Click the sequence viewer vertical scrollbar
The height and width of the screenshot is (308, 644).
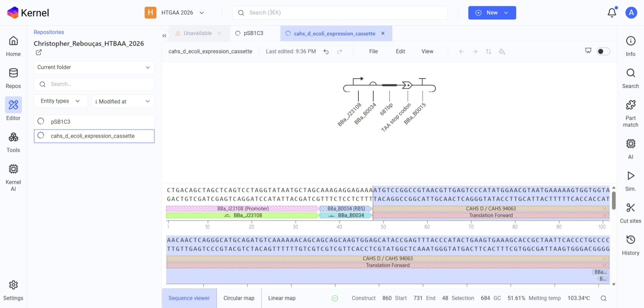(614, 200)
